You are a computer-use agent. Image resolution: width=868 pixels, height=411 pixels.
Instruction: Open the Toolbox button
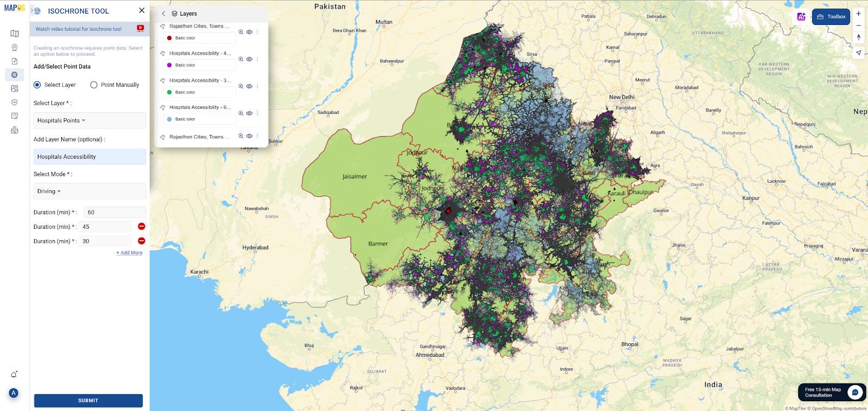click(x=831, y=17)
